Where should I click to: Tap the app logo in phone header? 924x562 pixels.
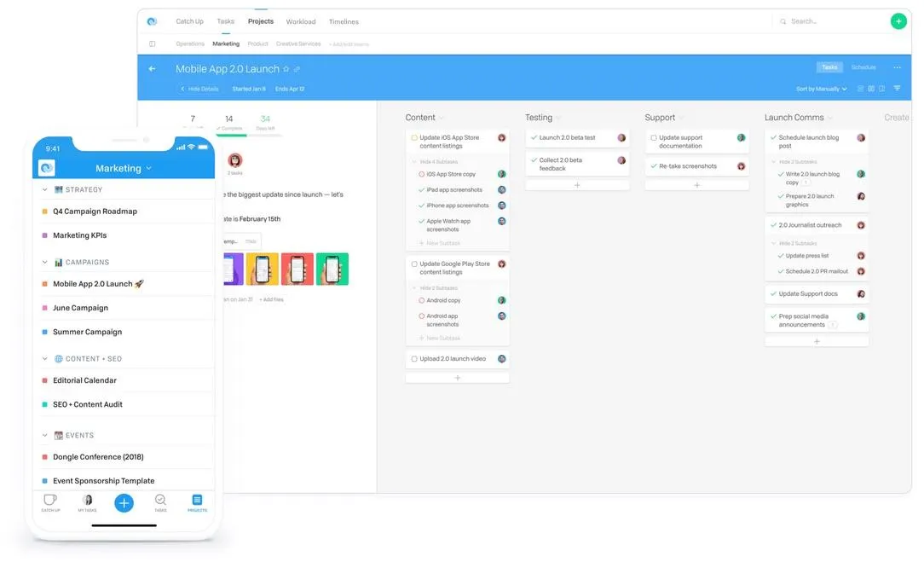(x=47, y=168)
